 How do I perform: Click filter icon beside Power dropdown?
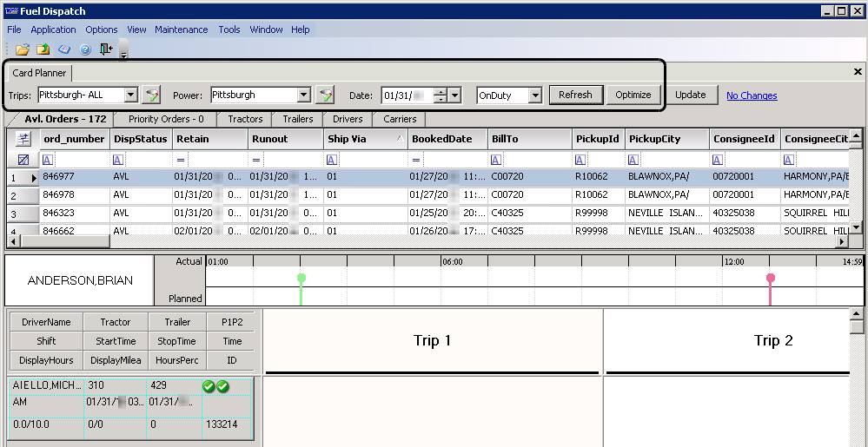click(325, 95)
